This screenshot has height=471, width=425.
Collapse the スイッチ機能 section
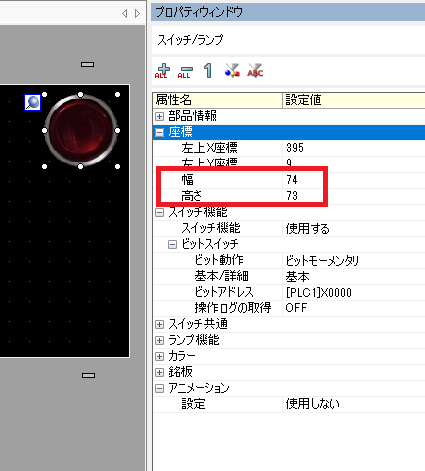pyautogui.click(x=160, y=212)
